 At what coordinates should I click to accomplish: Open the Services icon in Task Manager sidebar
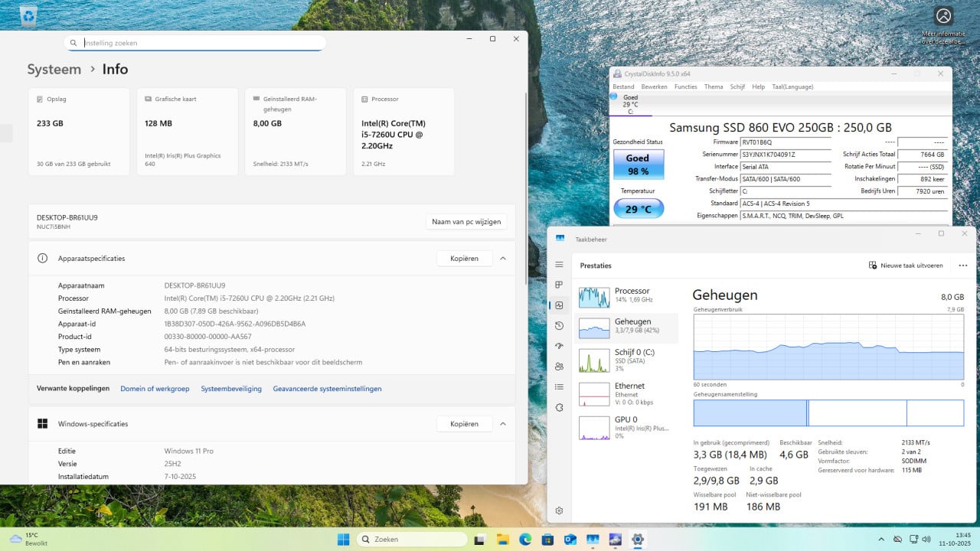(x=559, y=407)
